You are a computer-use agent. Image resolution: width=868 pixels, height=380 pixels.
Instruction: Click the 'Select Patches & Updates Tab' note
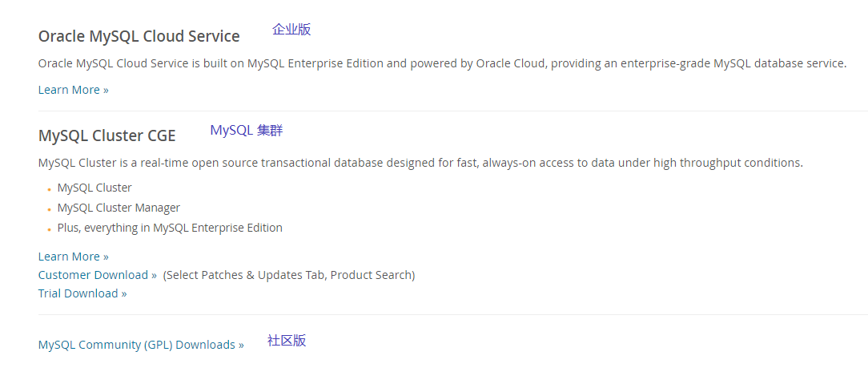pyautogui.click(x=289, y=275)
